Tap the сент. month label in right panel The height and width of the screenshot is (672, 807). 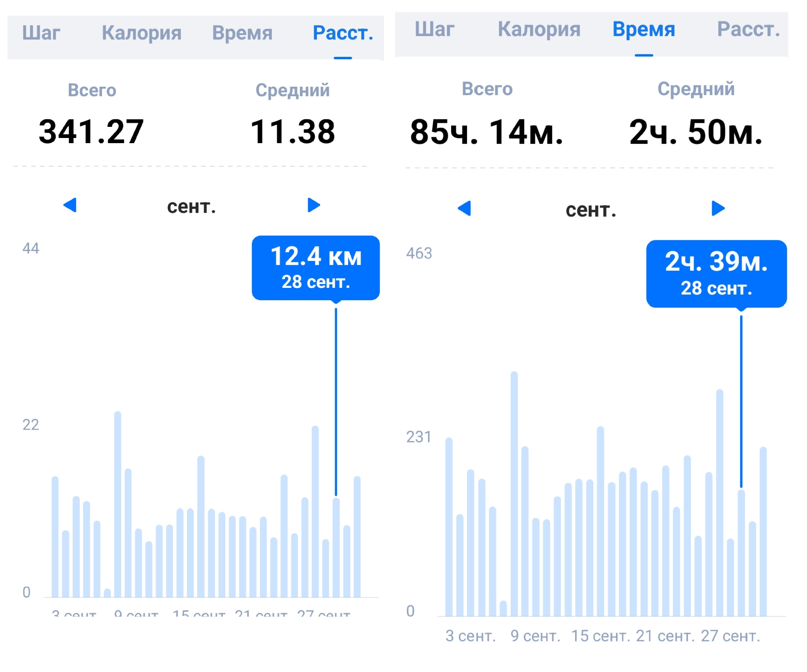pos(591,210)
